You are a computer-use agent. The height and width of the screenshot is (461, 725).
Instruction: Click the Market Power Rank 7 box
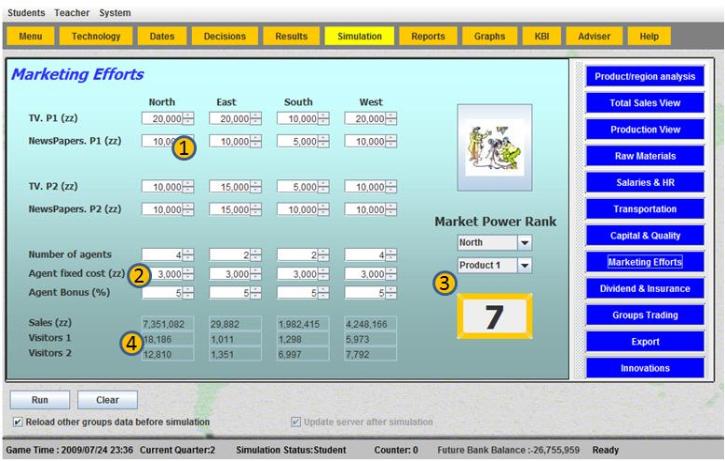[491, 314]
